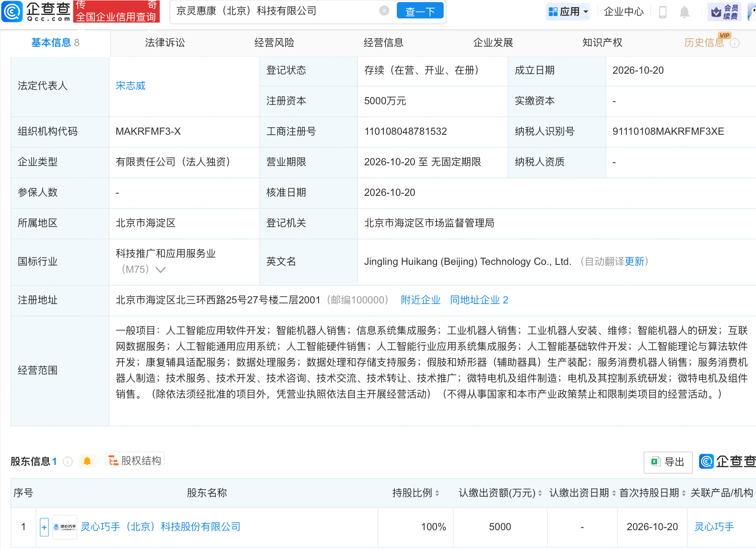Click the company name search input field
756x549 pixels.
click(276, 11)
